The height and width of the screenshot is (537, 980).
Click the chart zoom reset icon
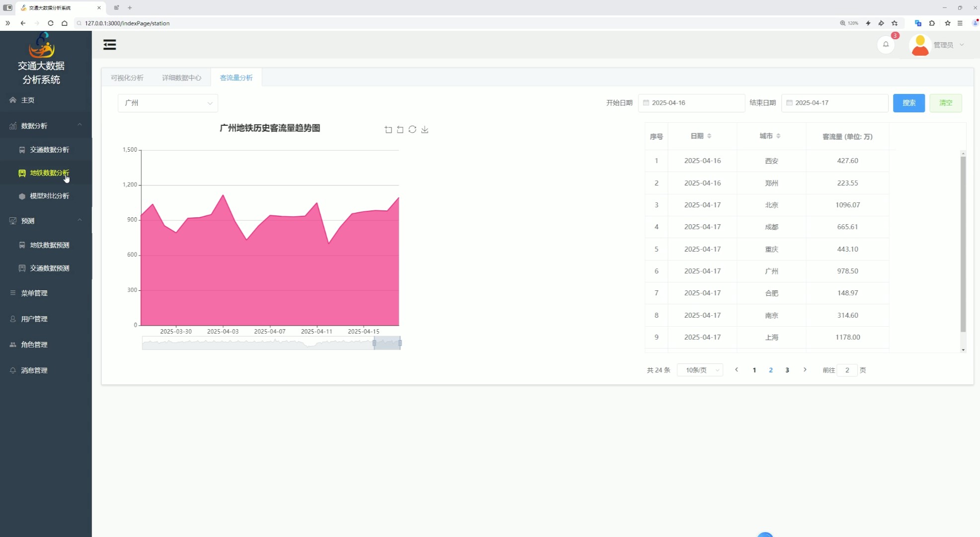(x=400, y=130)
